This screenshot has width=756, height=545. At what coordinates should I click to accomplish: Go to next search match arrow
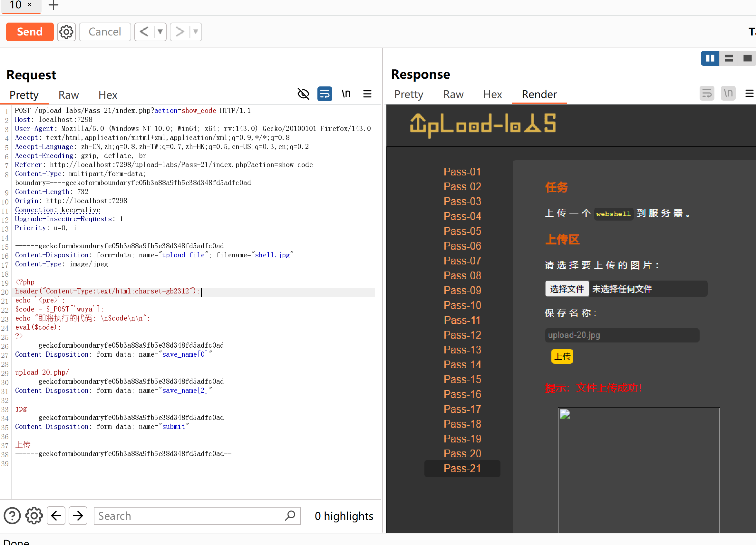click(78, 516)
